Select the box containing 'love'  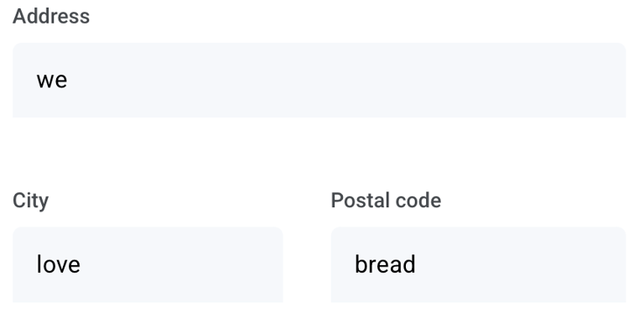tap(148, 264)
